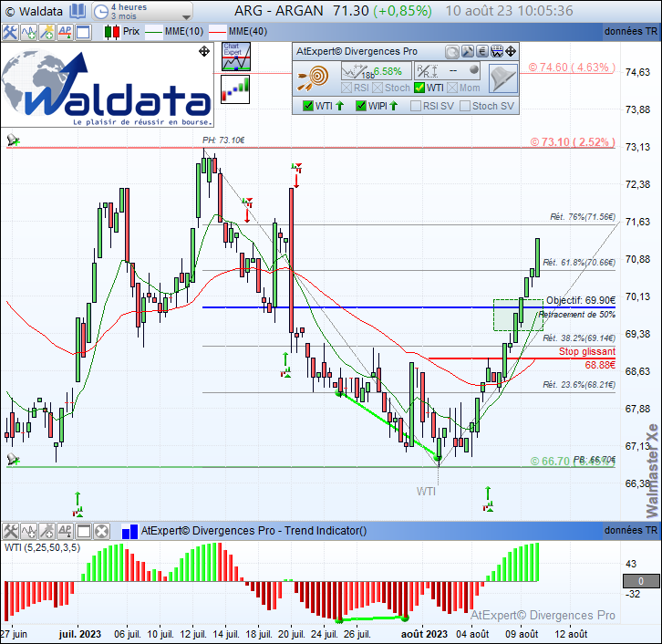Click the WTI (5,25,50,3,5) parameters label

coord(42,547)
